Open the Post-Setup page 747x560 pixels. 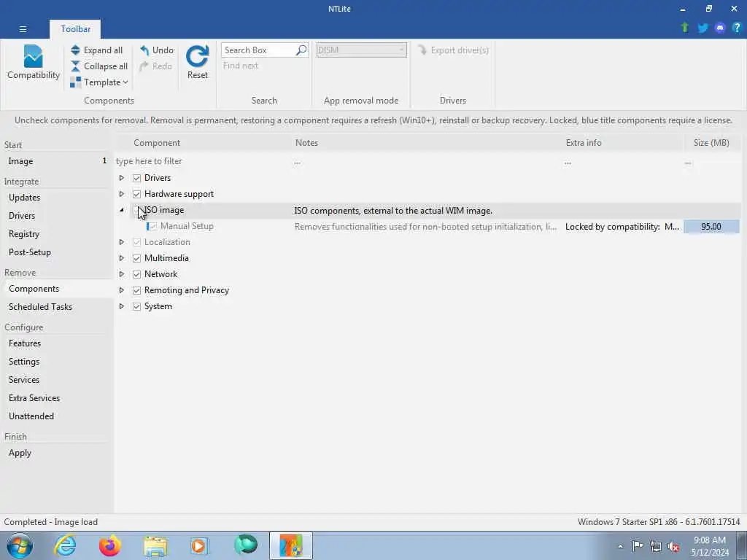(x=57, y=252)
